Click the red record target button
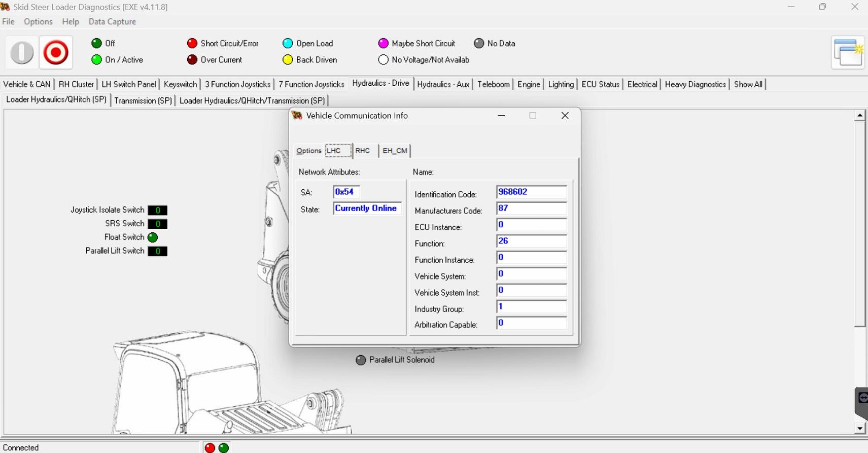The image size is (868, 453). (x=56, y=52)
